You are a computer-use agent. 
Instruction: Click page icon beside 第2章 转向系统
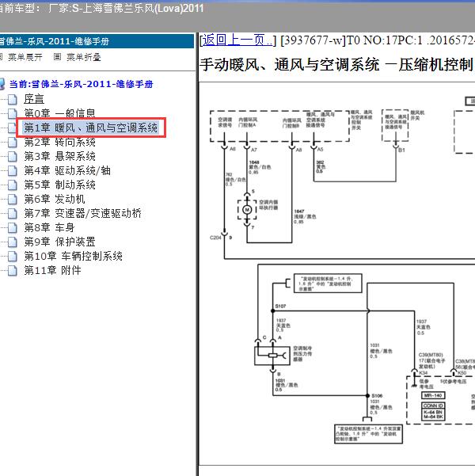point(13,142)
